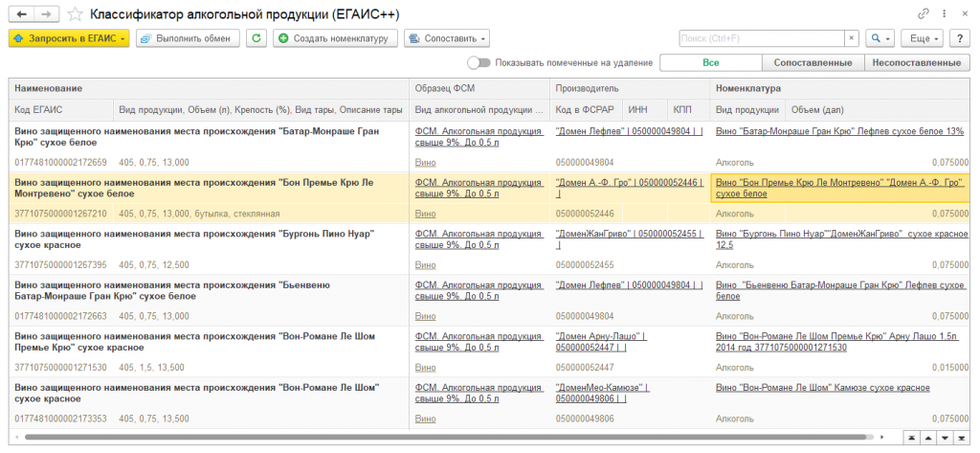Click the Код ЕГАИС subheader
The width and height of the screenshot is (980, 453).
coord(62,110)
